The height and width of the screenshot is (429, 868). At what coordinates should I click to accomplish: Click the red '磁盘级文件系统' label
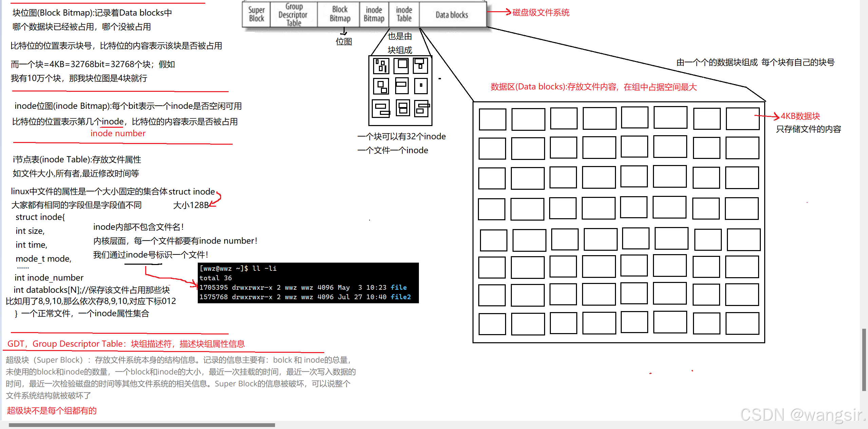pyautogui.click(x=541, y=13)
